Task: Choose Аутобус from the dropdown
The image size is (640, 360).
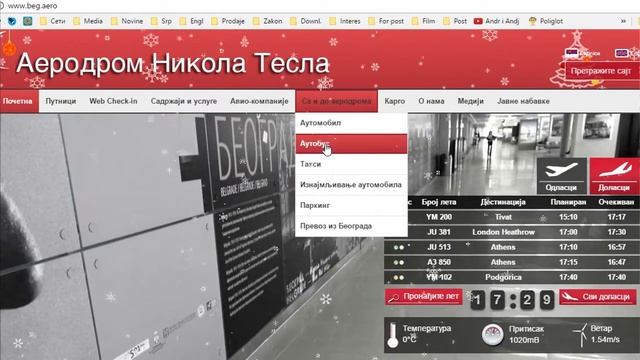Action: pyautogui.click(x=351, y=144)
